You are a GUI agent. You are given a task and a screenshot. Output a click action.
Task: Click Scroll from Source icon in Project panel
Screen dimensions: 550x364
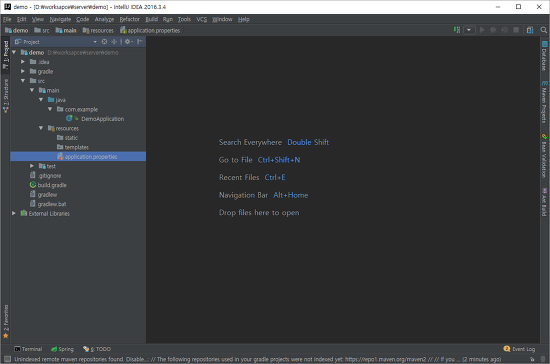tap(104, 42)
